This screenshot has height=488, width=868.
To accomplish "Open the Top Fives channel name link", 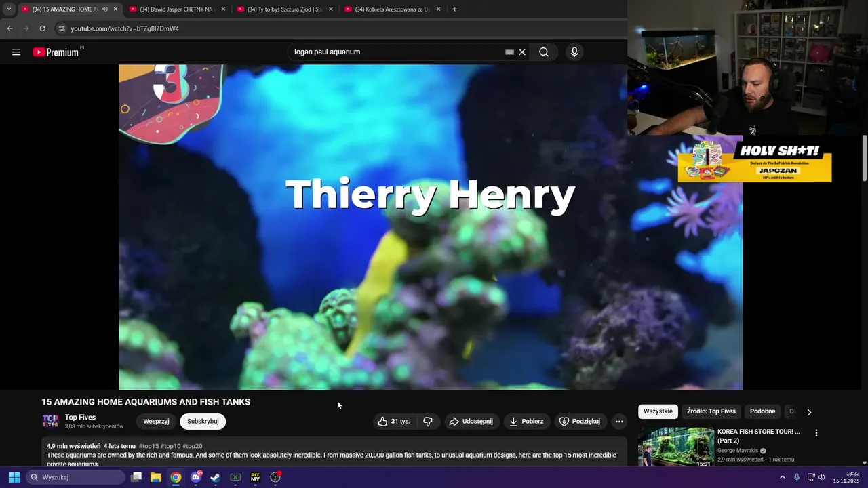I will click(x=80, y=418).
